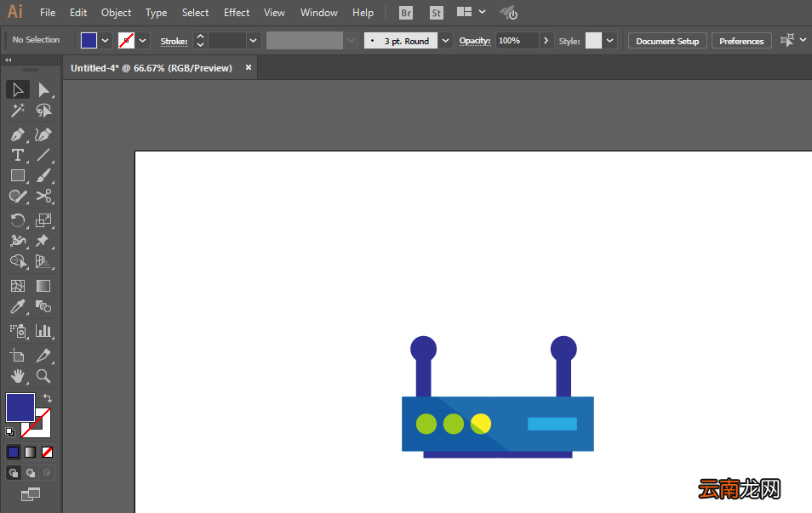The image size is (812, 513).
Task: Select the Hand tool
Action: (x=18, y=376)
